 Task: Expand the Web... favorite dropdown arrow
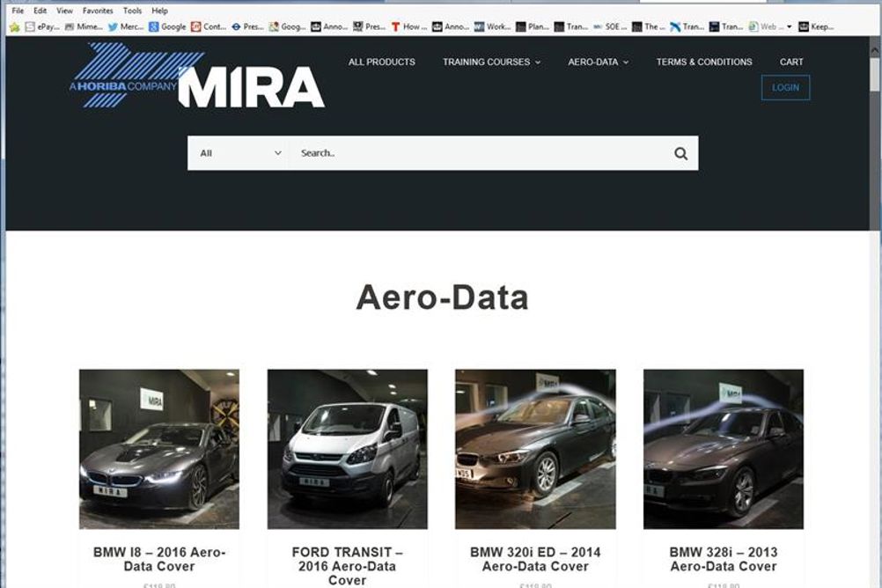coord(790,26)
